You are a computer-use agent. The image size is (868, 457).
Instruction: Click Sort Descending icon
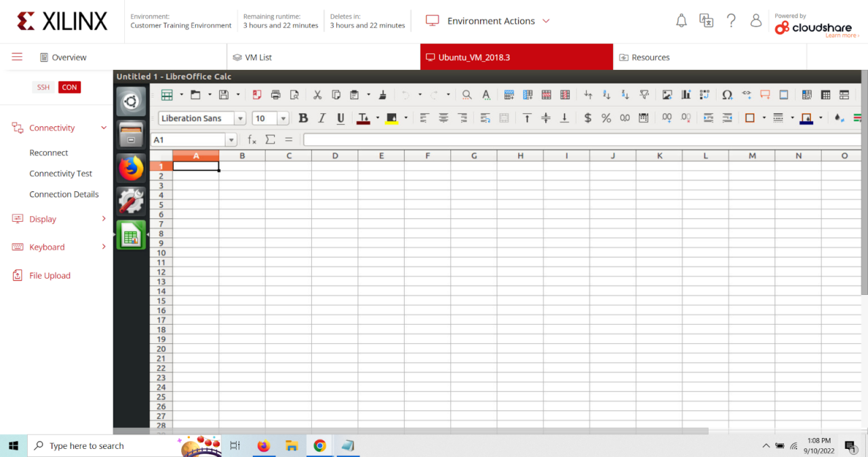[625, 95]
